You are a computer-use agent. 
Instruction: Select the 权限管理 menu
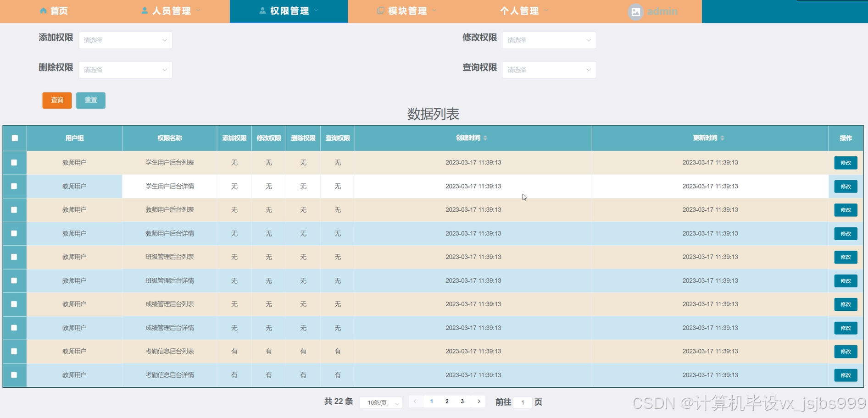289,11
